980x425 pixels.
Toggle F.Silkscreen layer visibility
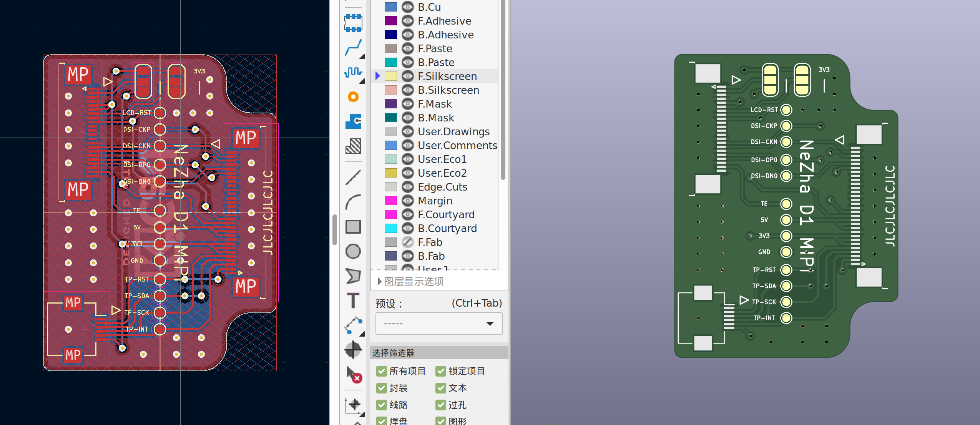pos(408,76)
